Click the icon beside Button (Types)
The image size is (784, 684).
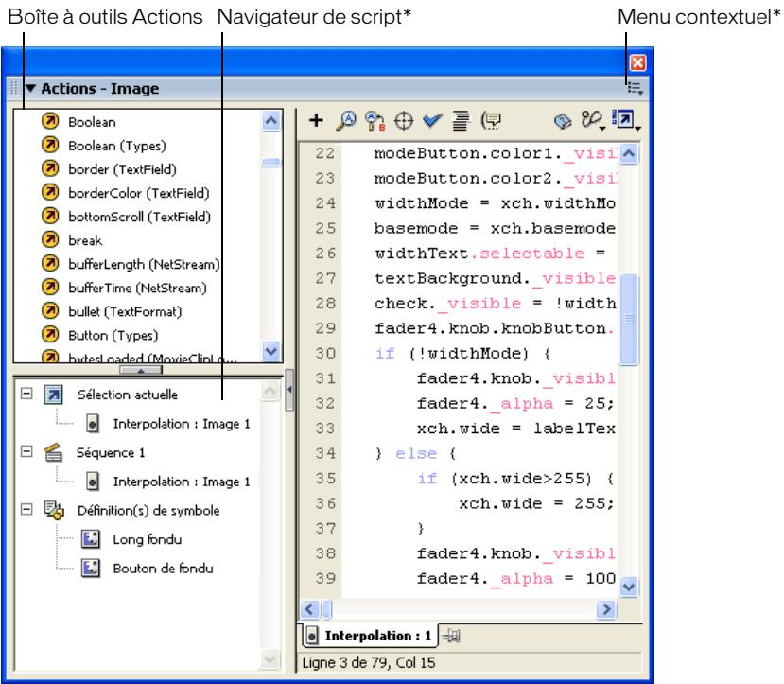tap(50, 334)
